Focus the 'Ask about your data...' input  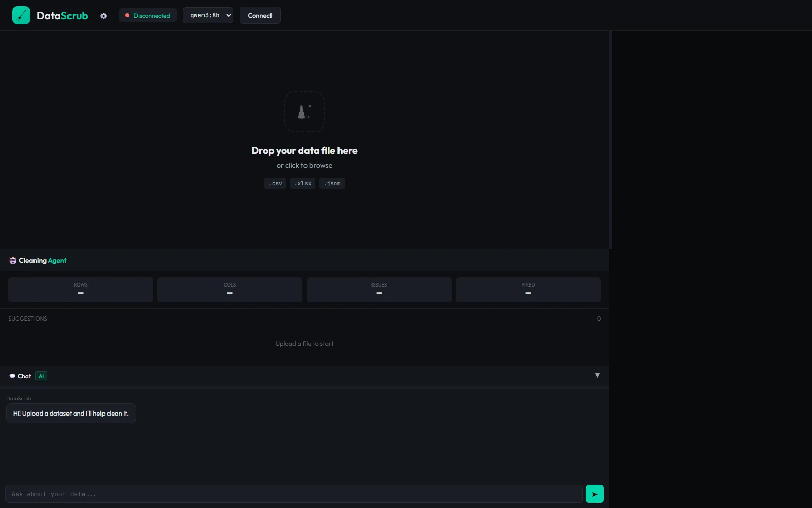coord(294,494)
